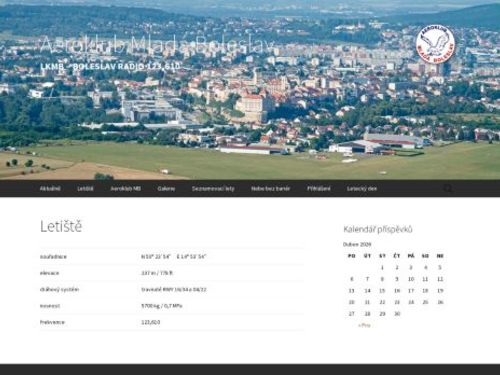
Task: Open the Letiště menu item
Action: 85,189
